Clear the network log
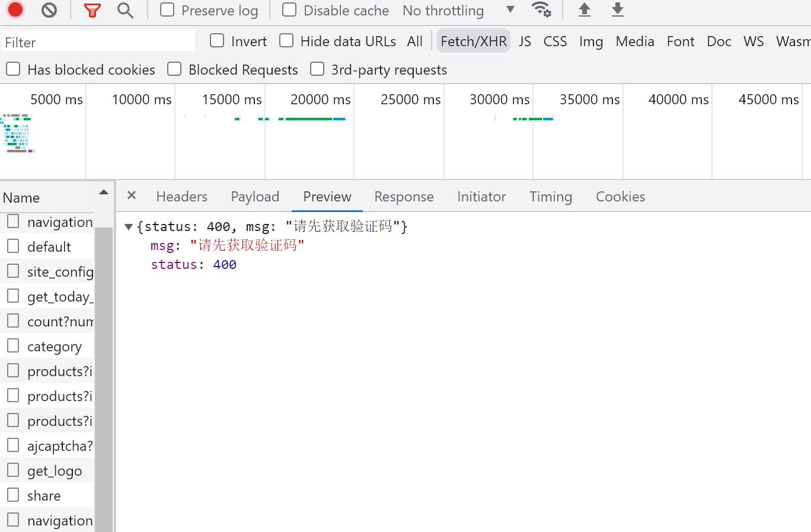Screen dimensions: 811x532 (x=49, y=10)
